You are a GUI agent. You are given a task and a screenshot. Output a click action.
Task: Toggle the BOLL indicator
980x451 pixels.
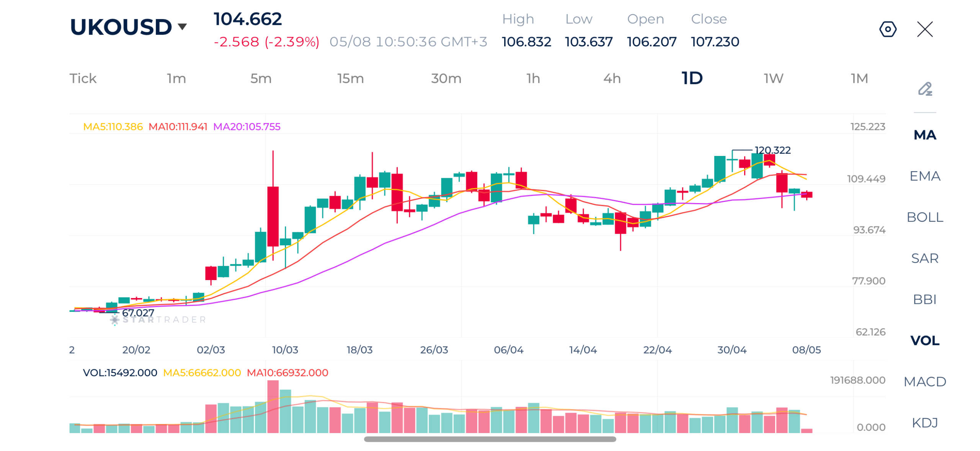pyautogui.click(x=924, y=217)
